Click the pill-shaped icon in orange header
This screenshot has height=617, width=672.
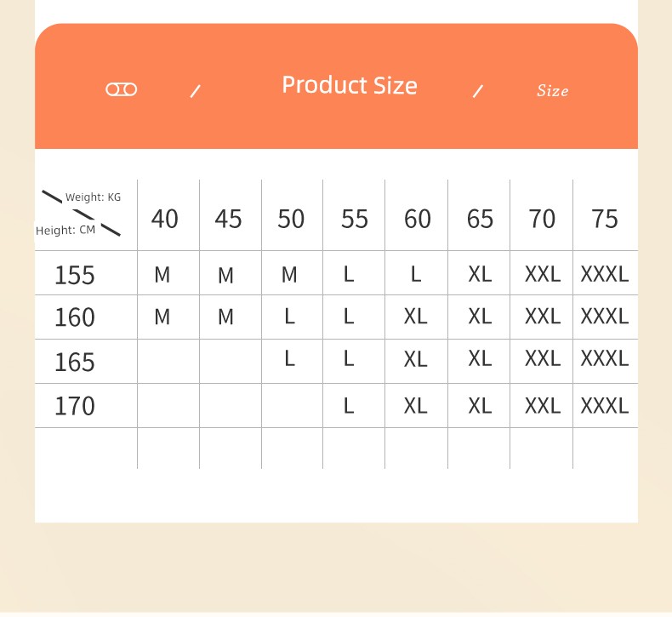pos(122,89)
